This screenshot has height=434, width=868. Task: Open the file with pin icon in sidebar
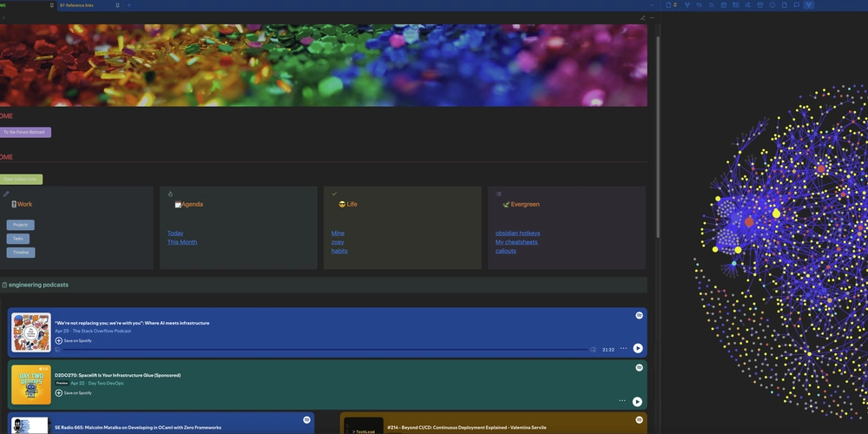[x=671, y=5]
